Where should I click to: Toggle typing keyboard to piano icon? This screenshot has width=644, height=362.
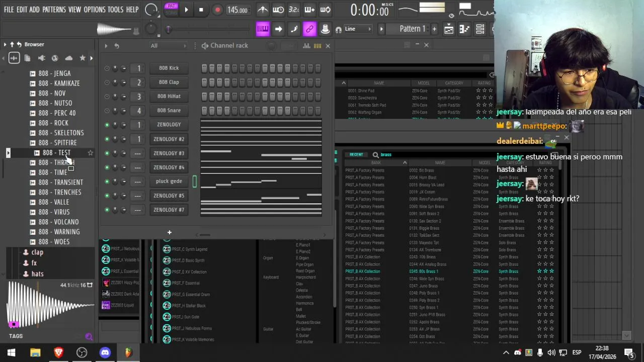263,29
